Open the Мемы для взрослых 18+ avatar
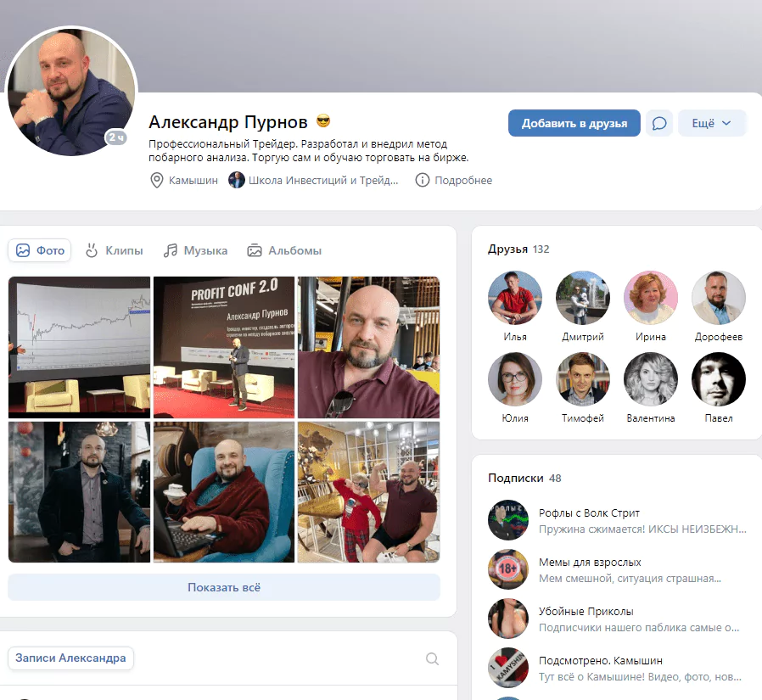 (507, 569)
